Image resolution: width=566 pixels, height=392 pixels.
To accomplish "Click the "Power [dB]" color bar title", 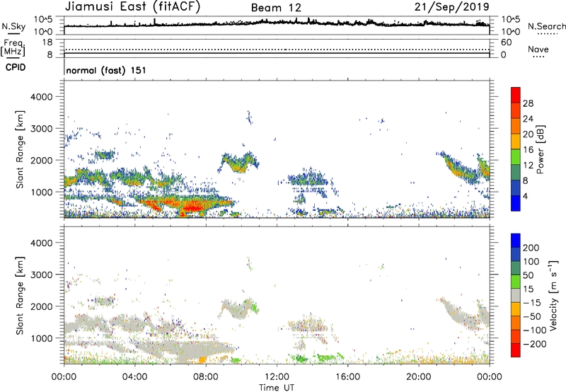I will (541, 149).
